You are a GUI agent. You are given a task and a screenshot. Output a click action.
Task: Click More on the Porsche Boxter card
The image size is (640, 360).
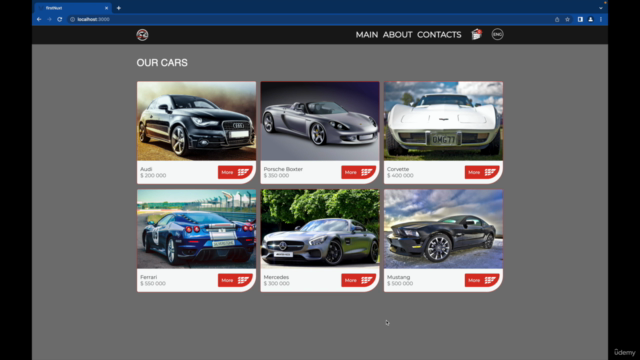[359, 172]
